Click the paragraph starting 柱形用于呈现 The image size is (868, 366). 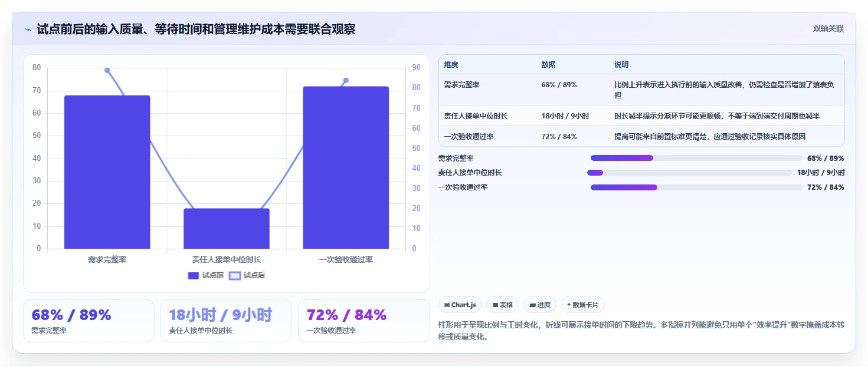coord(641,331)
